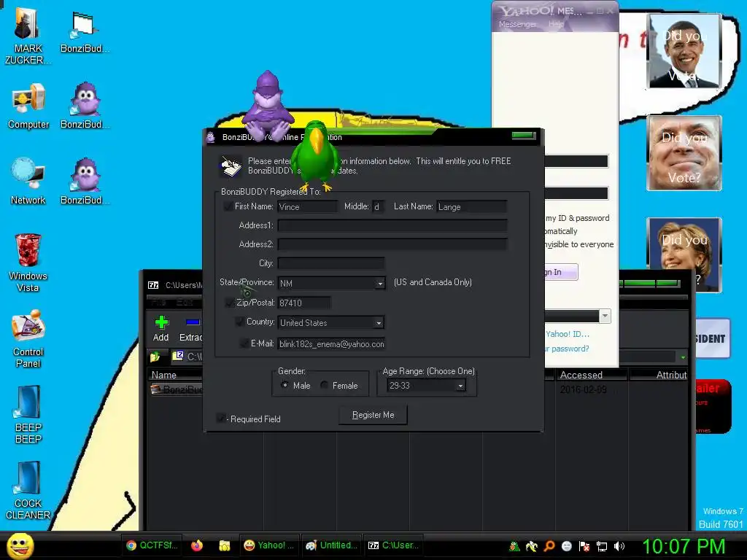Open the Messenger menu in Yahoo window
This screenshot has width=747, height=560.
tap(517, 24)
